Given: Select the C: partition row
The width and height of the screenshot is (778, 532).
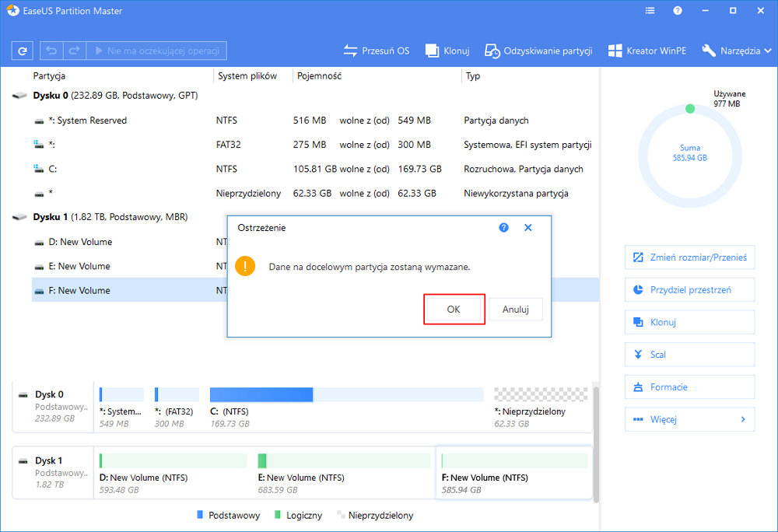Looking at the screenshot, I should pyautogui.click(x=315, y=169).
